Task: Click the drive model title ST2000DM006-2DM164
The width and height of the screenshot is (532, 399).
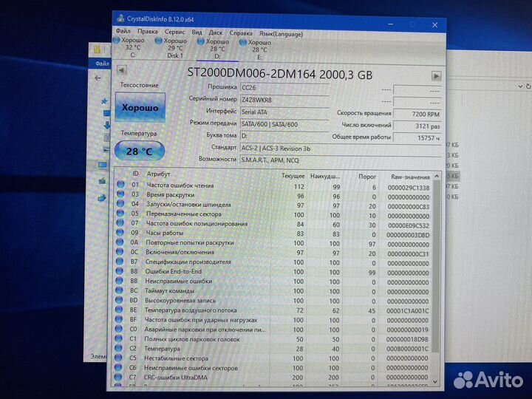Action: coord(252,74)
